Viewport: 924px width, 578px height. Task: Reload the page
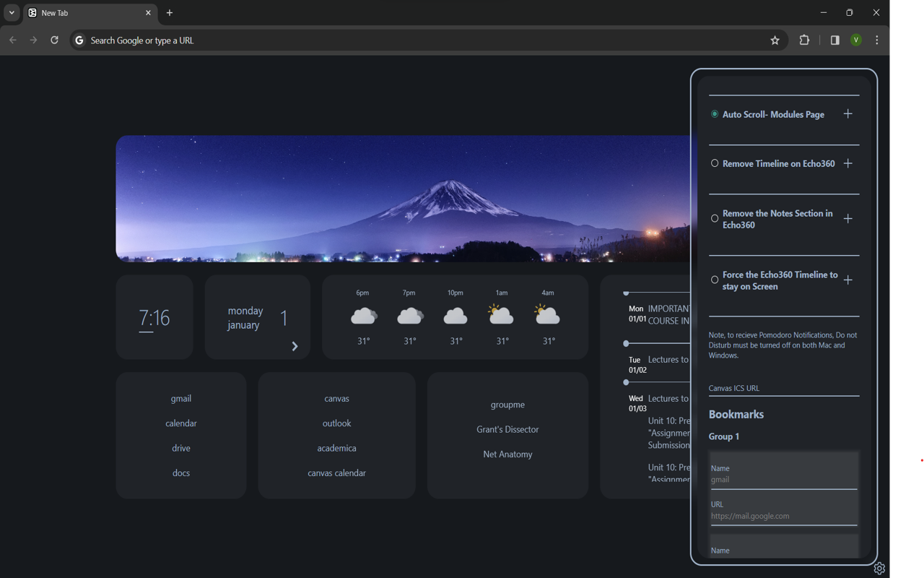(x=54, y=40)
